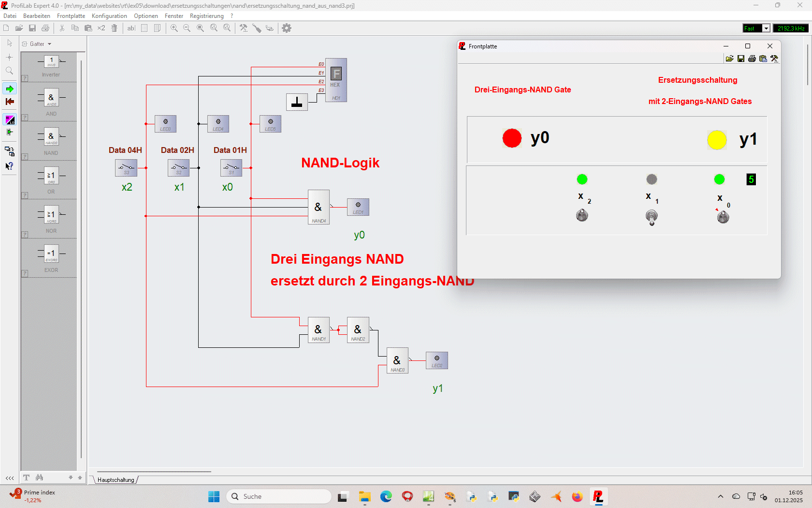Open the Fast simulation speed dropdown
Image resolution: width=812 pixels, height=508 pixels.
coord(766,29)
